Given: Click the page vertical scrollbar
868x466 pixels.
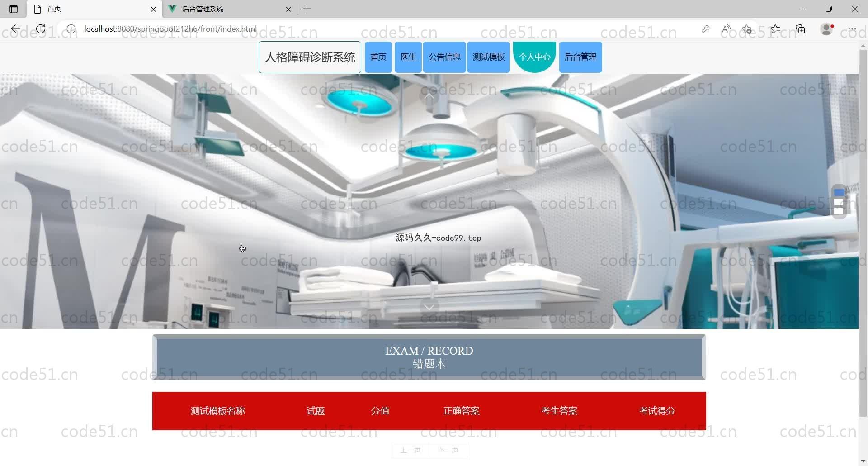Looking at the screenshot, I should [863, 226].
